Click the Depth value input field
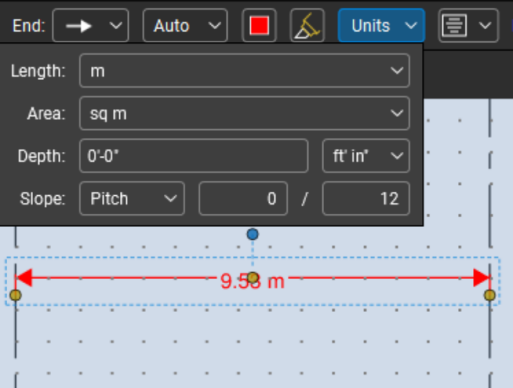The image size is (513, 388). pos(194,156)
